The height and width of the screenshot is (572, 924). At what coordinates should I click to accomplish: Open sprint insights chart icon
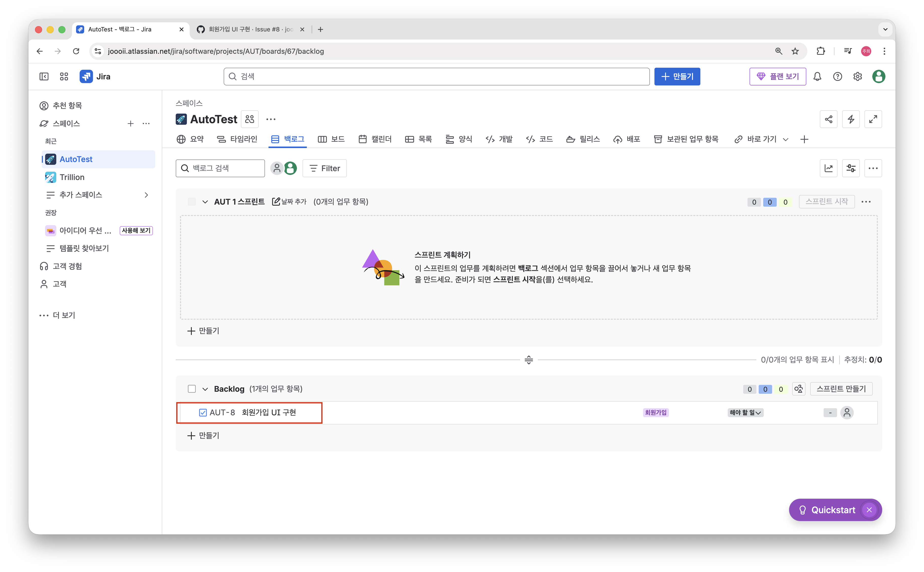click(x=828, y=168)
